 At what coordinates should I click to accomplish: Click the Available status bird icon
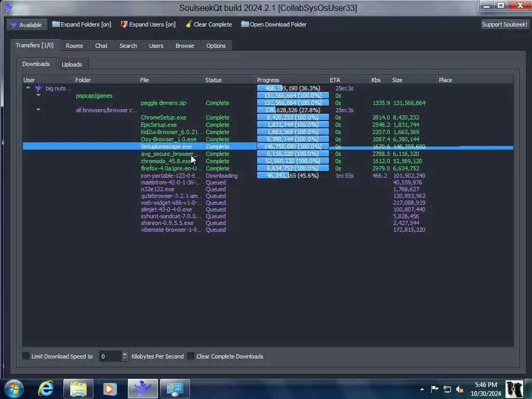14,25
